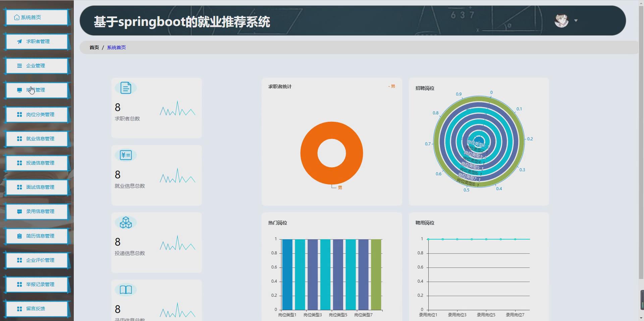The image size is (644, 321).
Task: Click the 系统首页 breadcrumb link
Action: coord(116,48)
